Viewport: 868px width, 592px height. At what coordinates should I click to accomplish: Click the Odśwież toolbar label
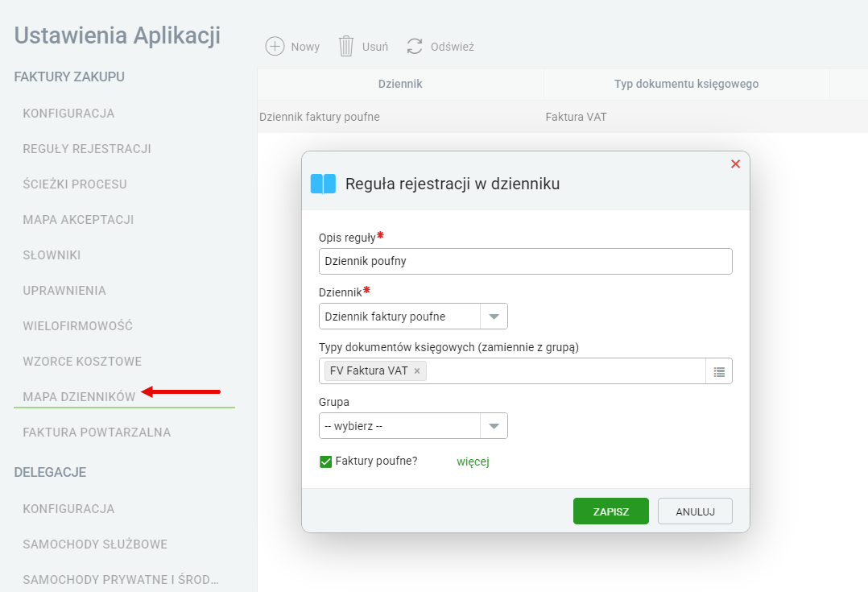pyautogui.click(x=453, y=47)
